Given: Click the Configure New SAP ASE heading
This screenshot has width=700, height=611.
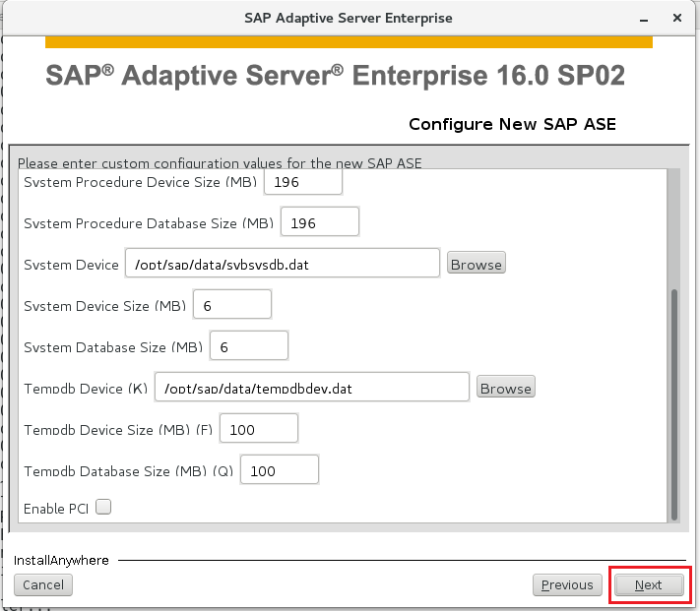Looking at the screenshot, I should tap(513, 124).
